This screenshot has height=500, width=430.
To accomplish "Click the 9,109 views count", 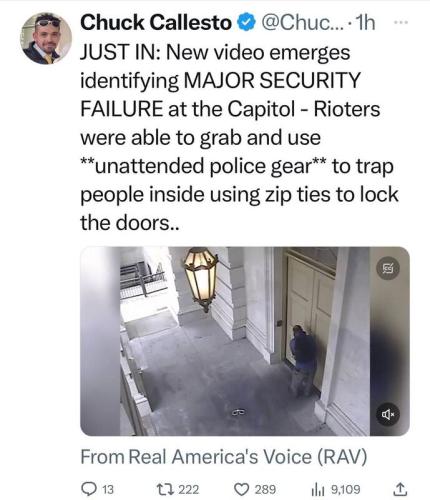I will (x=345, y=489).
